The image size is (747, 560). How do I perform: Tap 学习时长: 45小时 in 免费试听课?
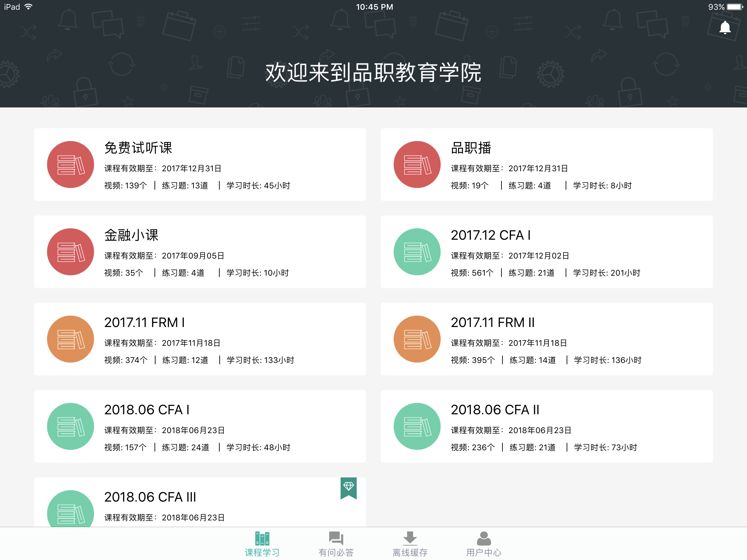click(x=258, y=185)
